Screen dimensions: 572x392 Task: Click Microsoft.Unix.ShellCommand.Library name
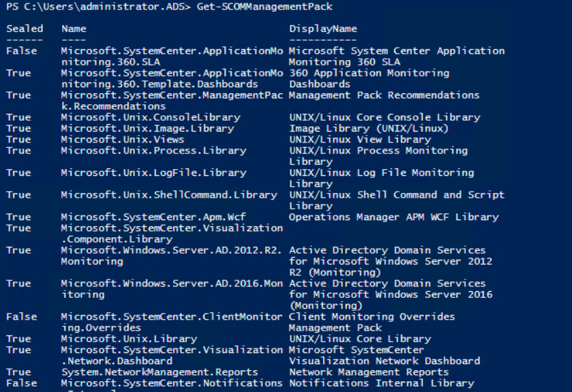pos(169,195)
